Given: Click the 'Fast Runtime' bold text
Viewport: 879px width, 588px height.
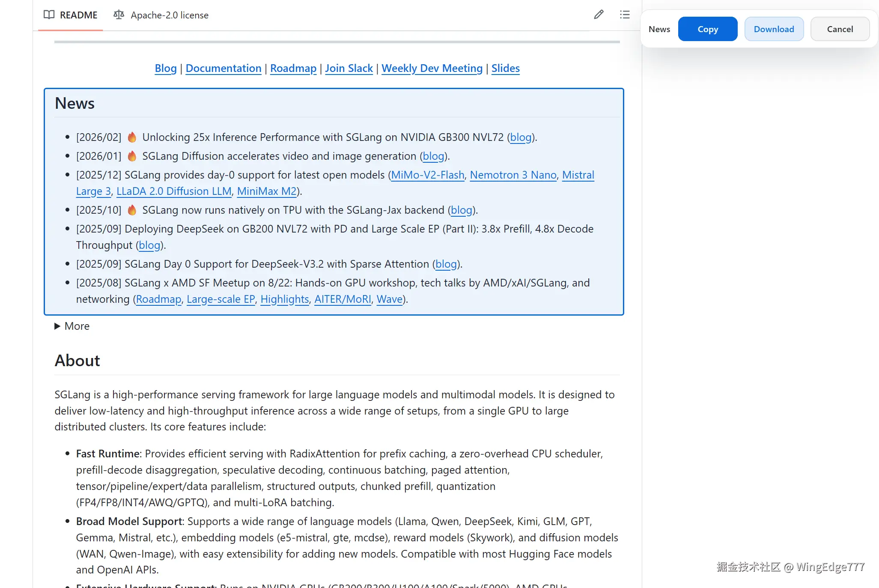Looking at the screenshot, I should (108, 454).
